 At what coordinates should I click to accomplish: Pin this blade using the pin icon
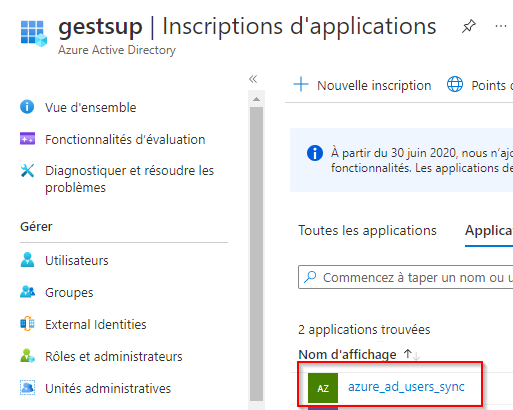tap(469, 26)
